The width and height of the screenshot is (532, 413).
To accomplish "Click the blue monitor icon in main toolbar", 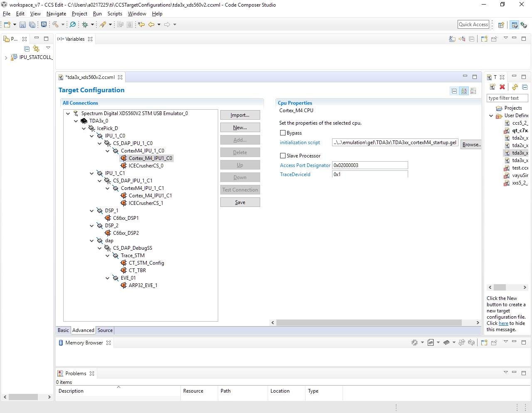I will coord(44,25).
